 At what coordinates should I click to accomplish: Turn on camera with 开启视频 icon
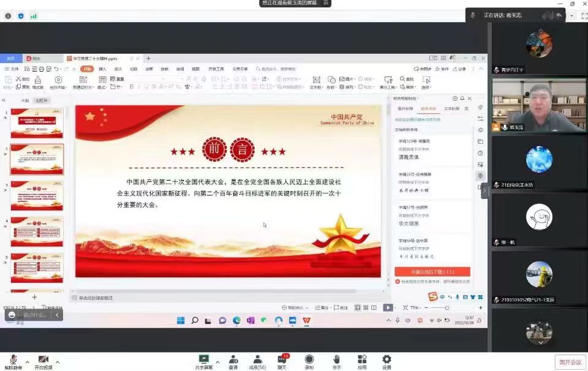(x=43, y=359)
